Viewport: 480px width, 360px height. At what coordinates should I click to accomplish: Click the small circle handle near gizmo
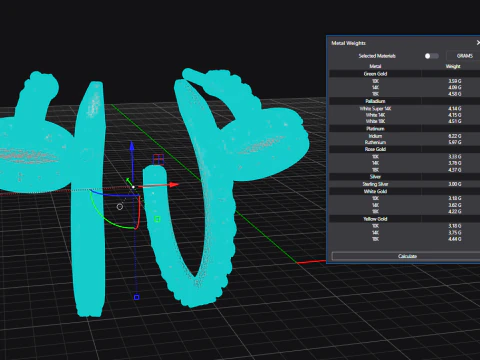point(120,207)
